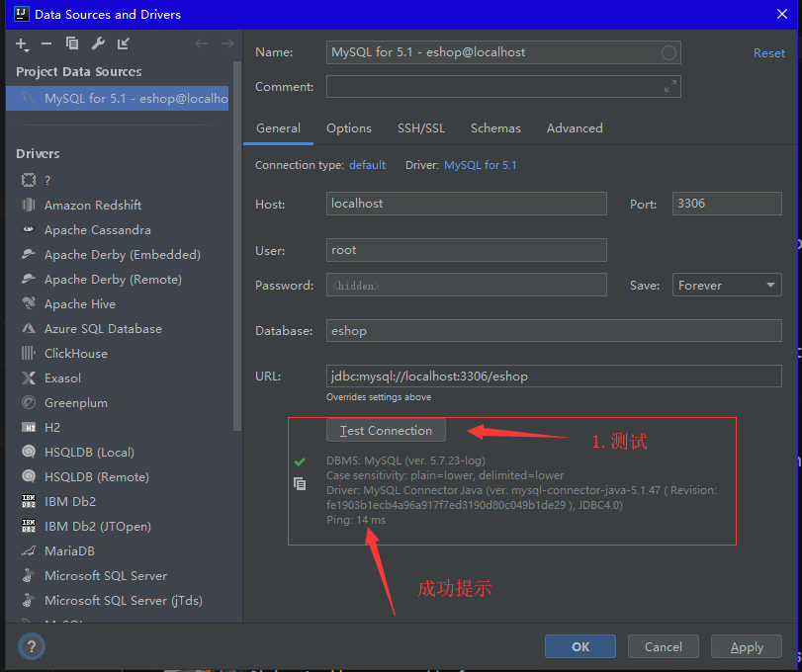Navigate forward with the right arrow
This screenshot has width=802, height=672.
227,43
